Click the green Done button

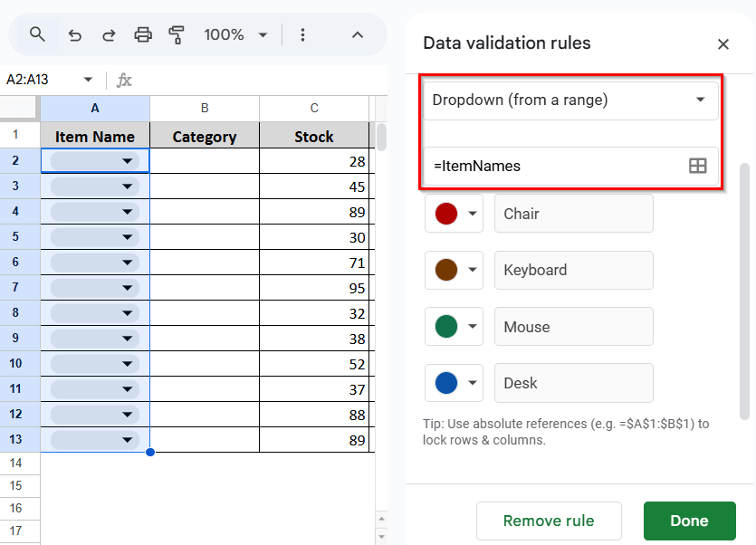tap(690, 521)
